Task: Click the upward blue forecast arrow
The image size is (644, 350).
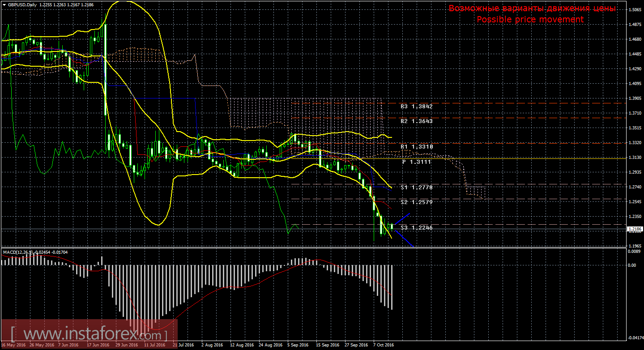Action: tap(402, 218)
